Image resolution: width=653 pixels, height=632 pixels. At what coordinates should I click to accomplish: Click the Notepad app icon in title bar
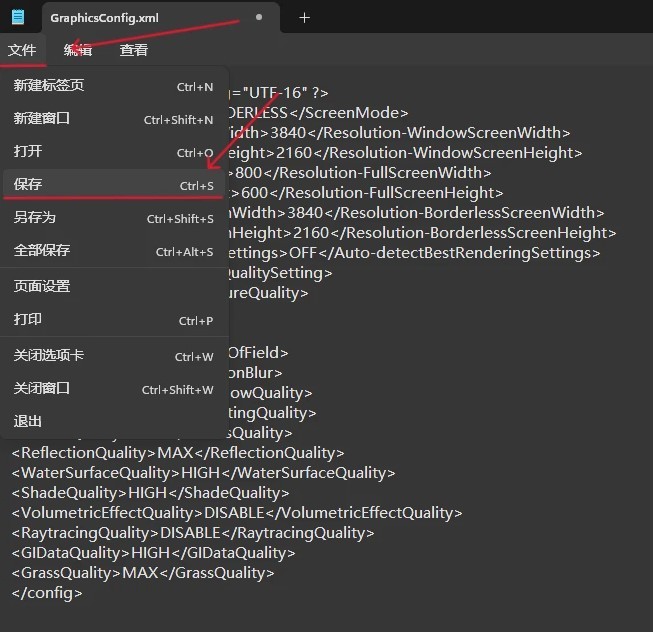(x=18, y=17)
